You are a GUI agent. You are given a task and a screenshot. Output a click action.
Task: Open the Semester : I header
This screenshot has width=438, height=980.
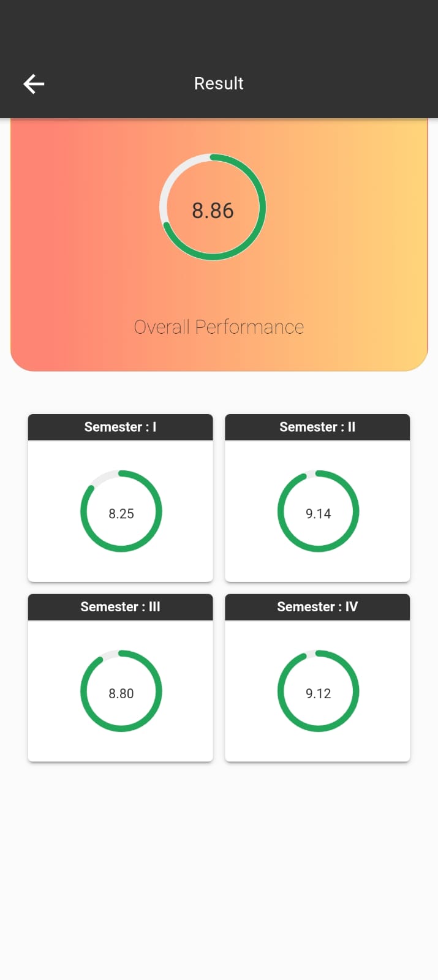[x=120, y=427]
